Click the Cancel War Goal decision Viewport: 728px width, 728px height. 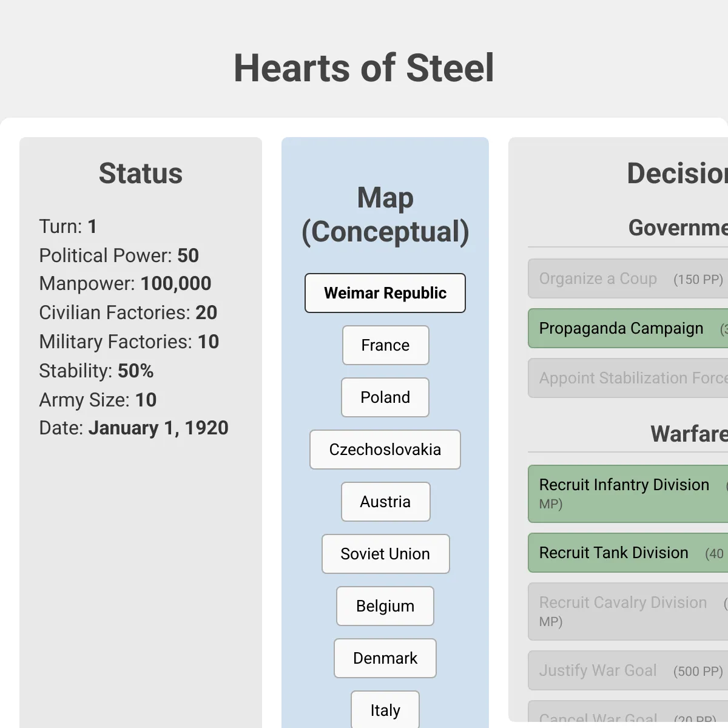(628, 713)
